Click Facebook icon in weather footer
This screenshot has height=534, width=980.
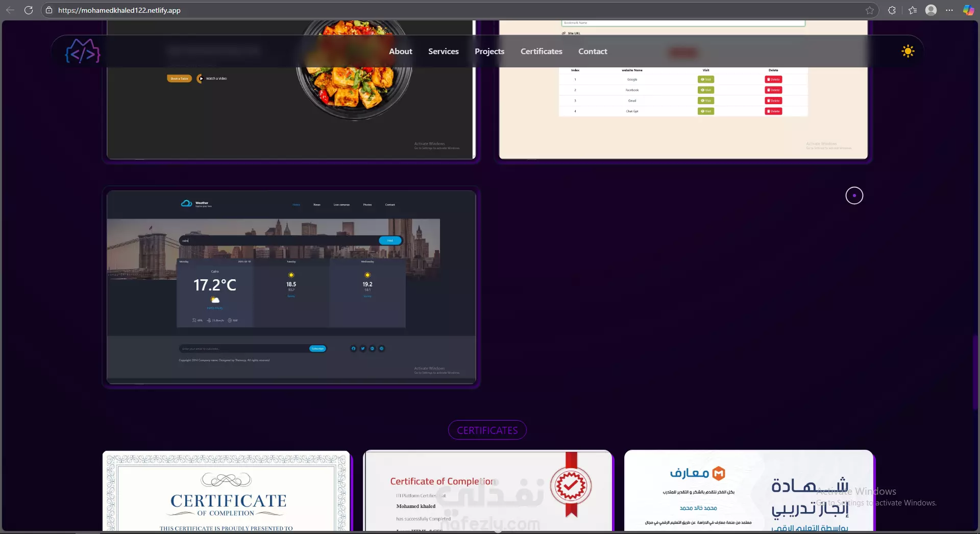(353, 349)
